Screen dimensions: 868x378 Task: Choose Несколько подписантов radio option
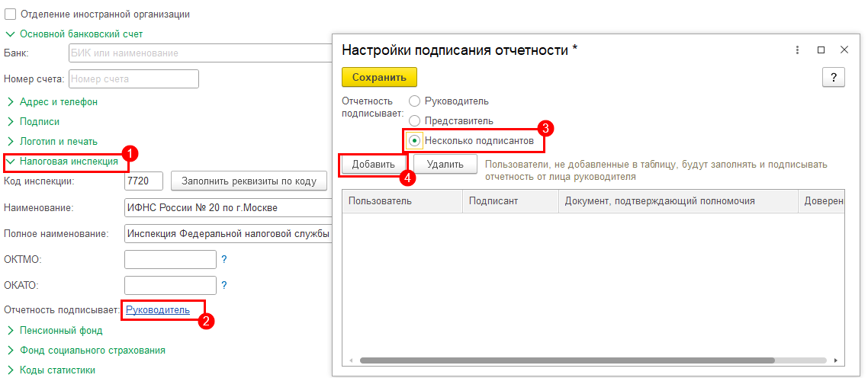[414, 140]
